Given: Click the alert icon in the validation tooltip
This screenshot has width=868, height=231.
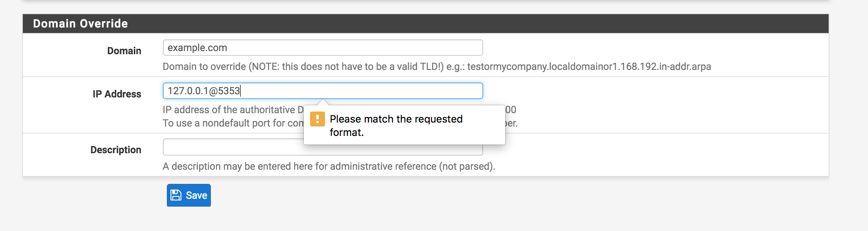Looking at the screenshot, I should tap(318, 119).
